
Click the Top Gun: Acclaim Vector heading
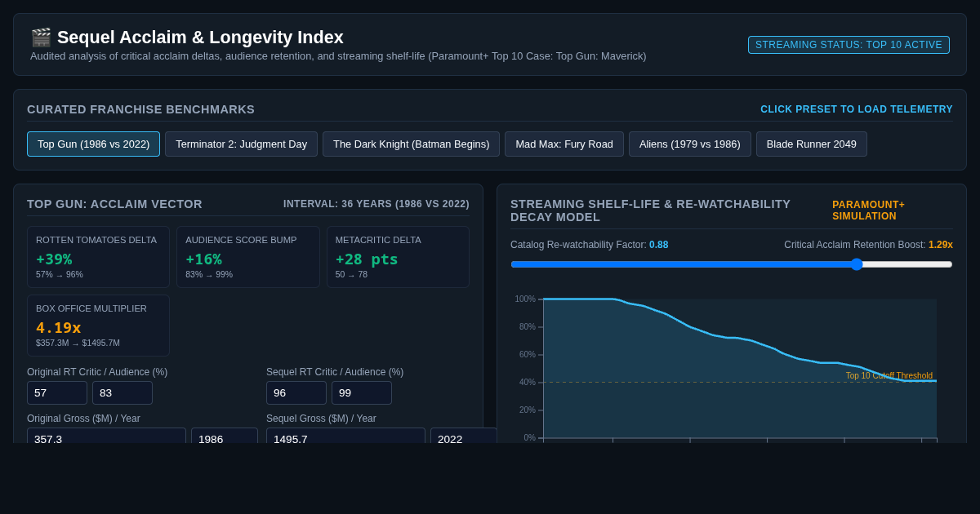pyautogui.click(x=114, y=204)
